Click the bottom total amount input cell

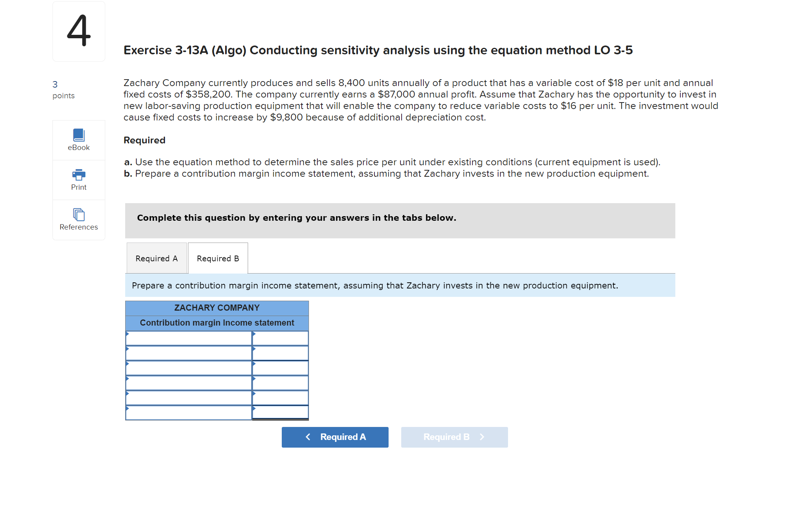coord(281,412)
